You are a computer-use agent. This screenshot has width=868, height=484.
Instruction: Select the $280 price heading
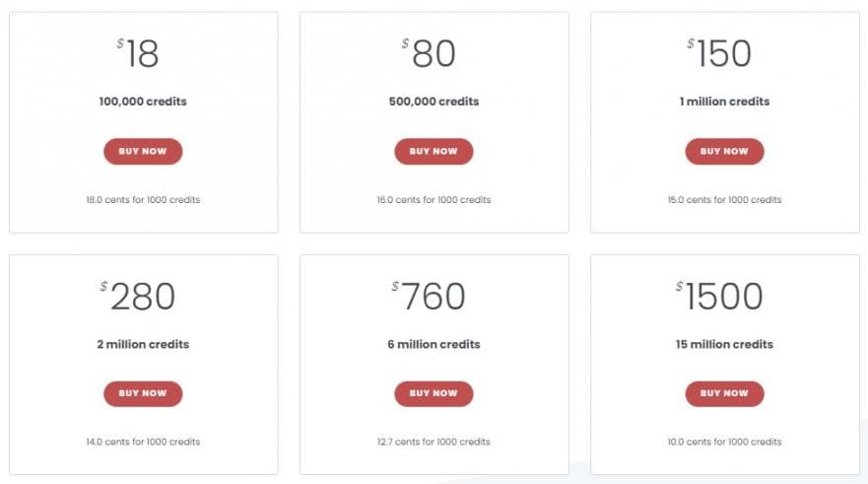(x=139, y=297)
